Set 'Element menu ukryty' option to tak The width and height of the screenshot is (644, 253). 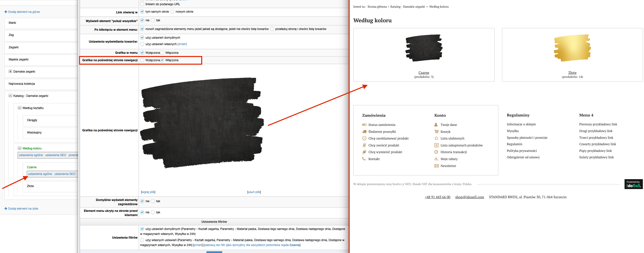click(153, 212)
